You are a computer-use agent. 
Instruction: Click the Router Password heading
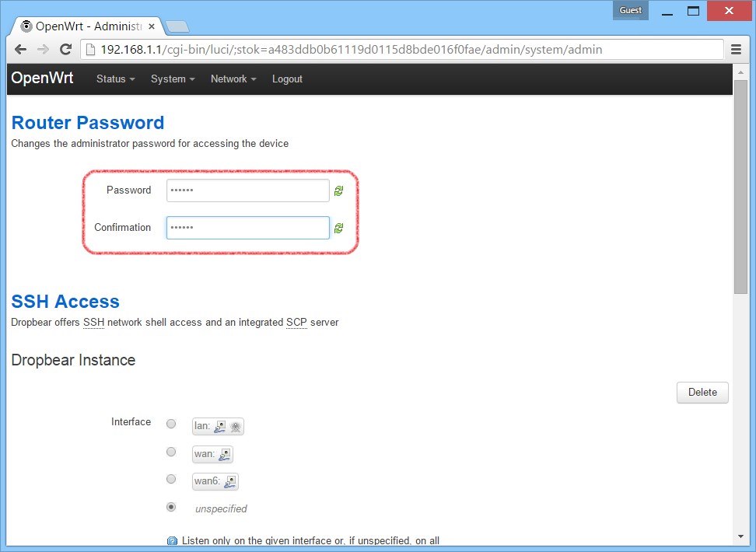88,123
